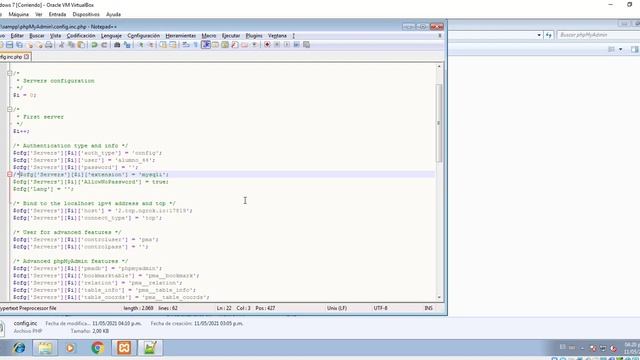Click the editor vertical scrollbar thumb
640x360 pixels.
click(x=439, y=123)
